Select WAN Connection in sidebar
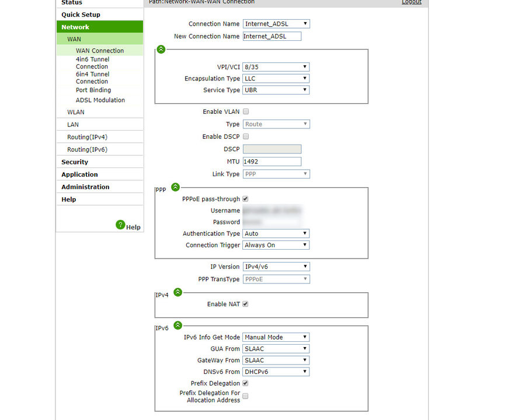This screenshot has width=518, height=420. coord(100,51)
